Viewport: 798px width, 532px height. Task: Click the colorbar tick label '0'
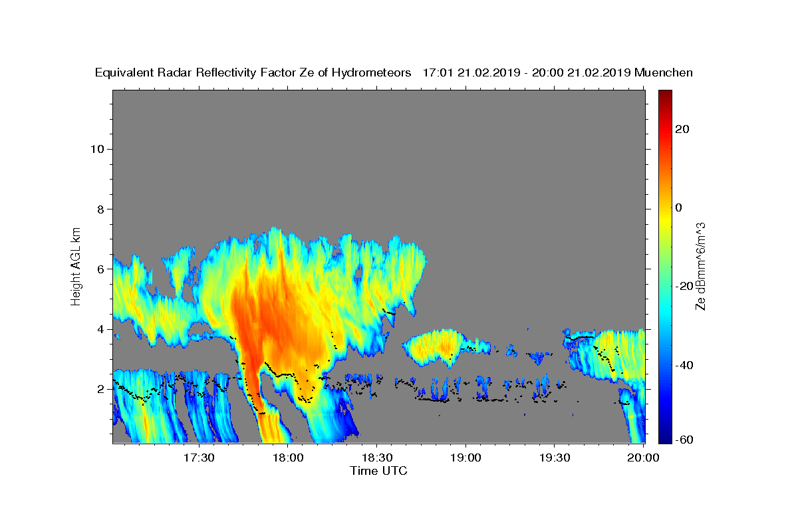[x=679, y=207]
